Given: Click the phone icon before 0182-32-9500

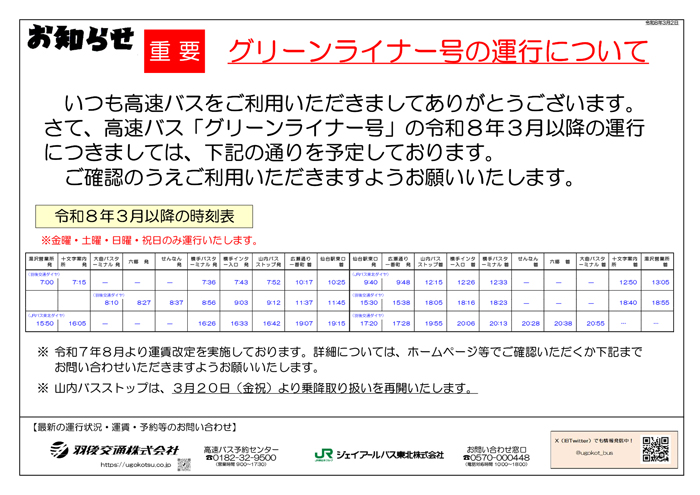Looking at the screenshot, I should [209, 457].
